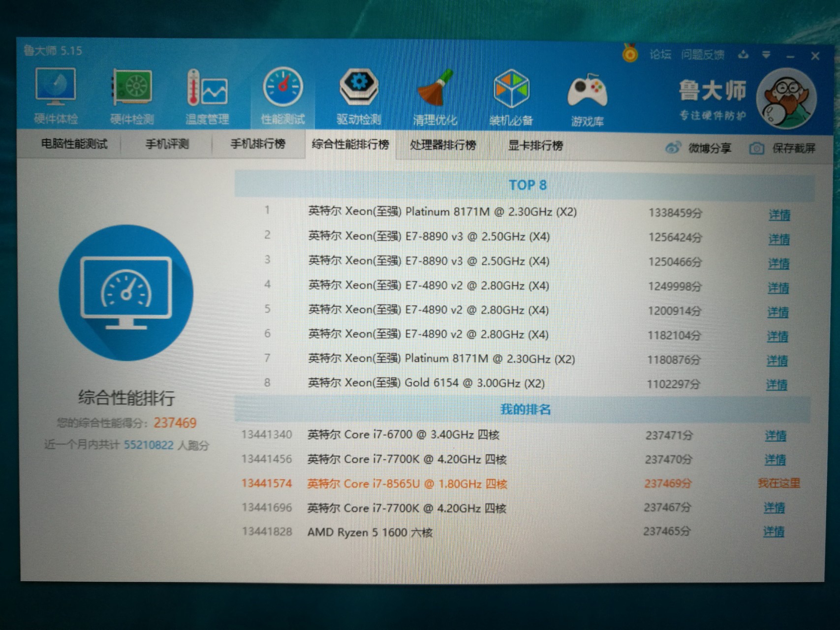Image resolution: width=840 pixels, height=630 pixels.
Task: Open the 处理器排行榜 CPU ranking tab
Action: click(443, 145)
